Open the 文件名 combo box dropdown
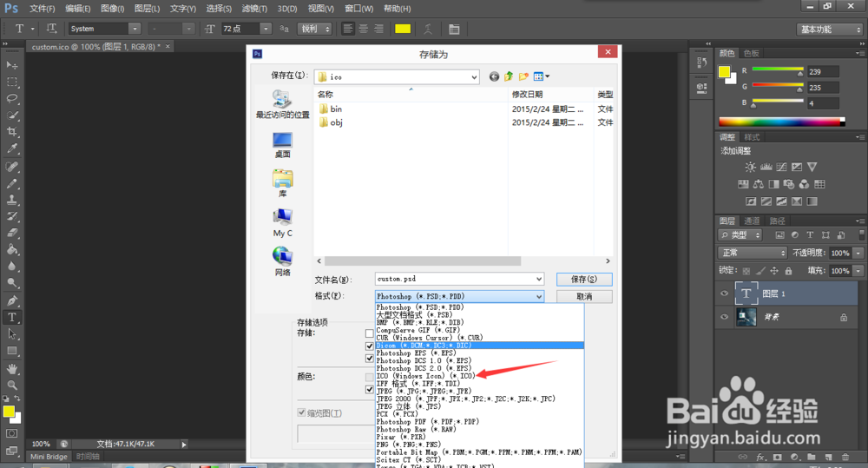This screenshot has width=868, height=468. [x=539, y=279]
